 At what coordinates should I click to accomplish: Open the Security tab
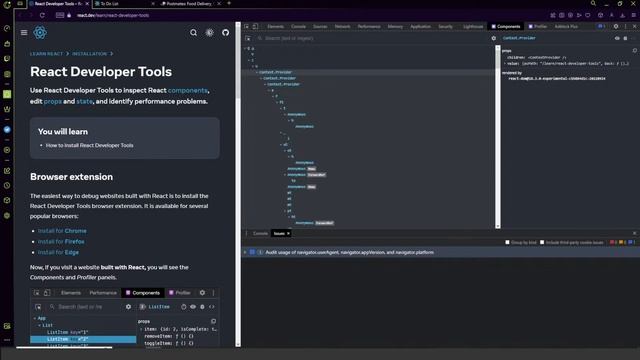(445, 27)
